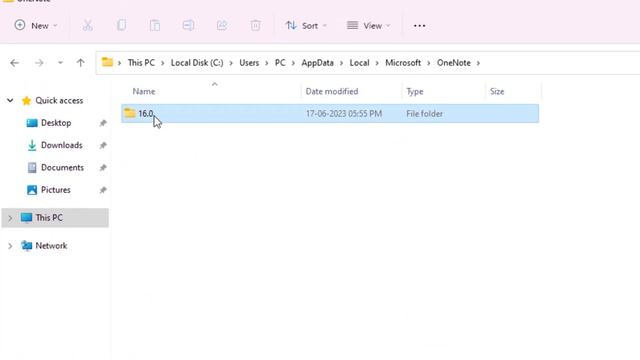Click the pin icon beside Pictures
640x360 pixels.
point(103,190)
